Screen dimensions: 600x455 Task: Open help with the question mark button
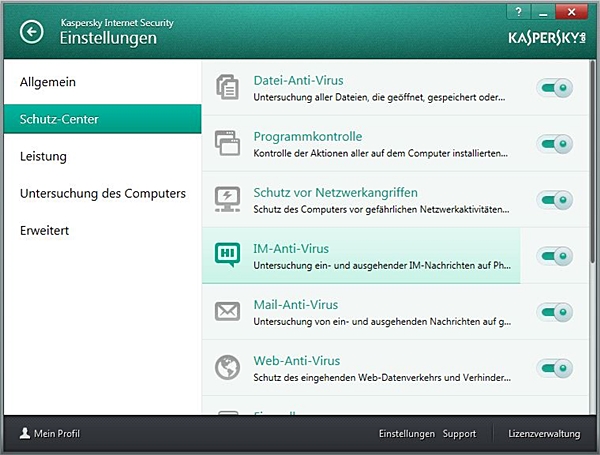pos(518,12)
